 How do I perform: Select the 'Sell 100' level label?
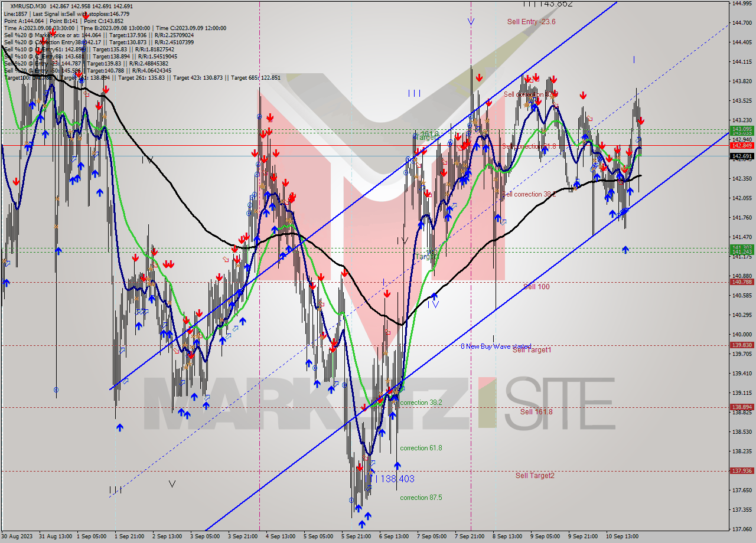pos(536,287)
